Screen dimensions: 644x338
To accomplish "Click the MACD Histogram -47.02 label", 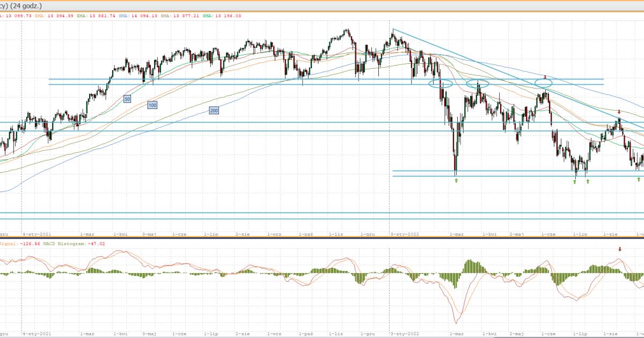I will [80, 244].
